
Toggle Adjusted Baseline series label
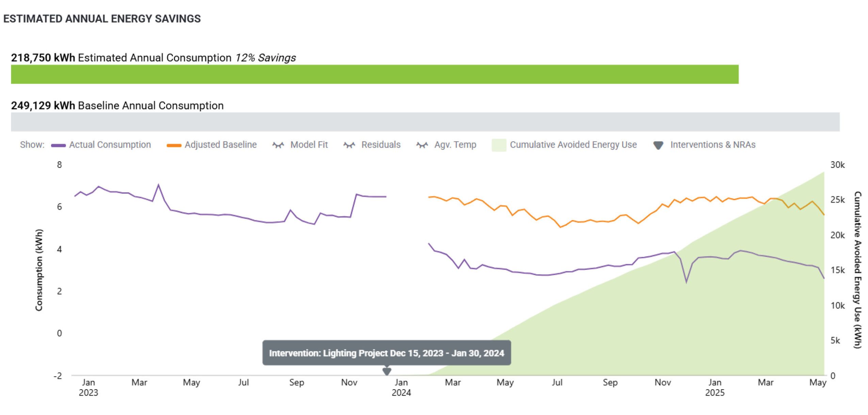(x=220, y=145)
